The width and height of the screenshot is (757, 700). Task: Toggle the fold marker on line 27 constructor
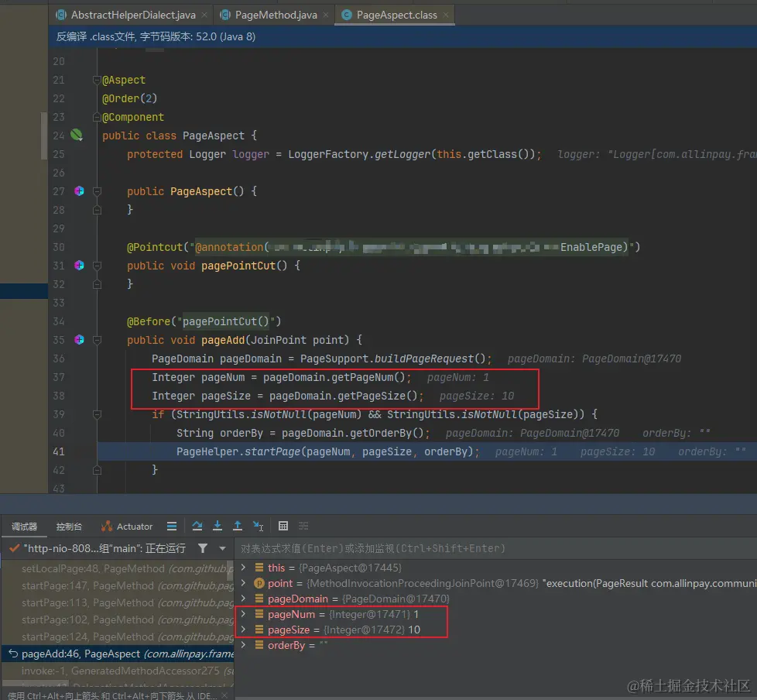tap(97, 191)
